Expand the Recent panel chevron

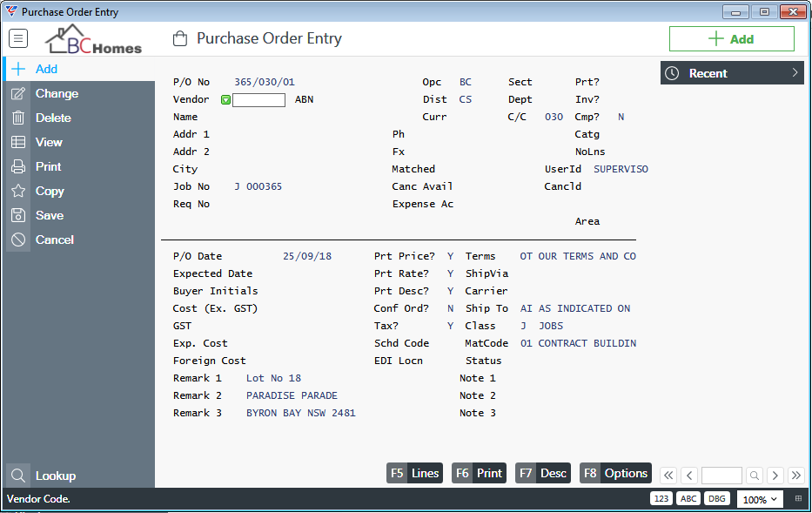(x=795, y=73)
